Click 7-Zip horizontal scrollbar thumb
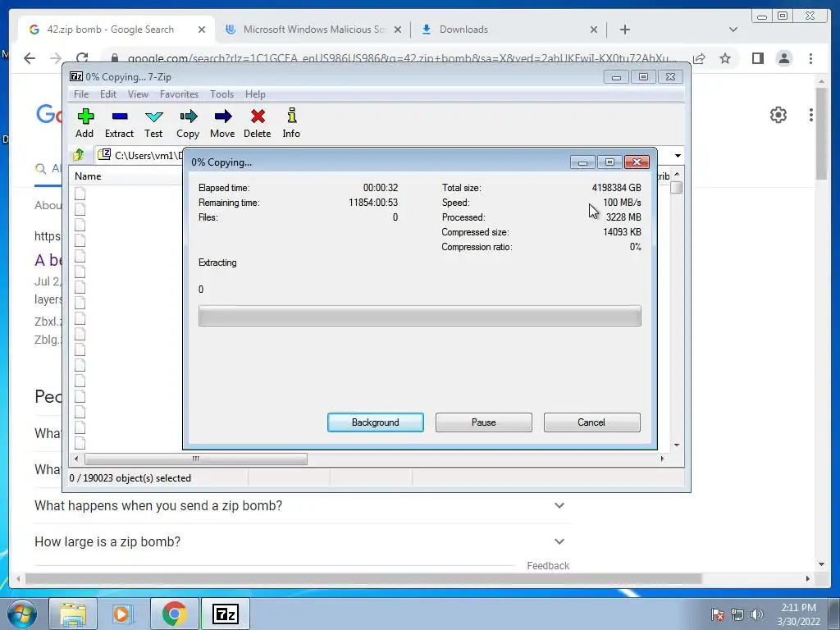The image size is (840, 630). coord(196,459)
